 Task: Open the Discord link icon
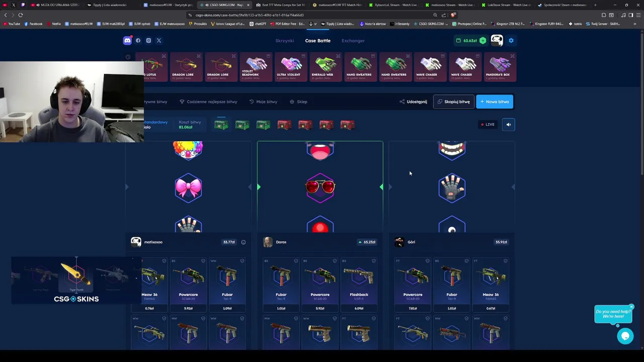tap(127, 41)
